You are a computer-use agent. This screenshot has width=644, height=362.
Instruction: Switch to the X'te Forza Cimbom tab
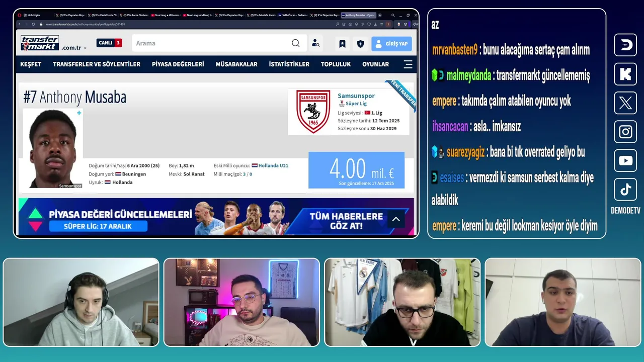[135, 15]
